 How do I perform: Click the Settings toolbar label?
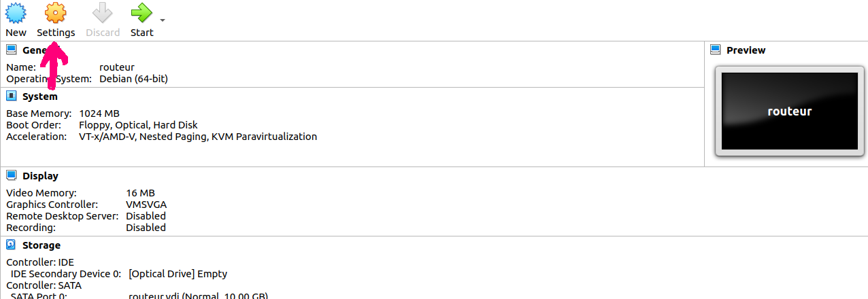tap(56, 33)
